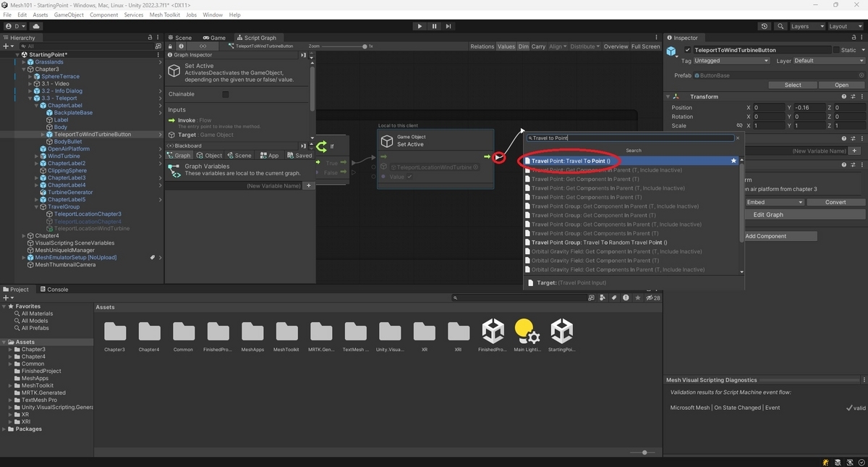Image resolution: width=868 pixels, height=467 pixels.
Task: Expand the WindTurbine tree node
Action: point(36,156)
